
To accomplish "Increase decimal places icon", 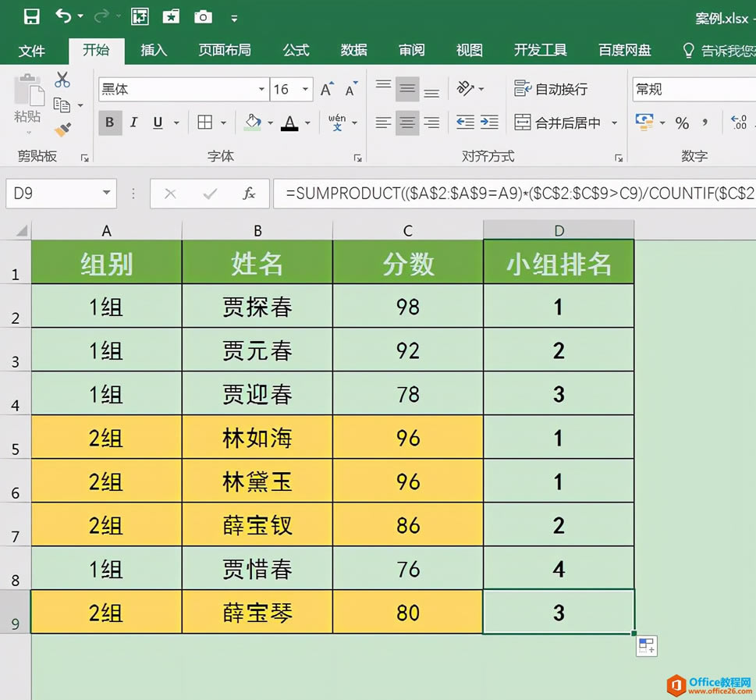I will click(x=739, y=123).
